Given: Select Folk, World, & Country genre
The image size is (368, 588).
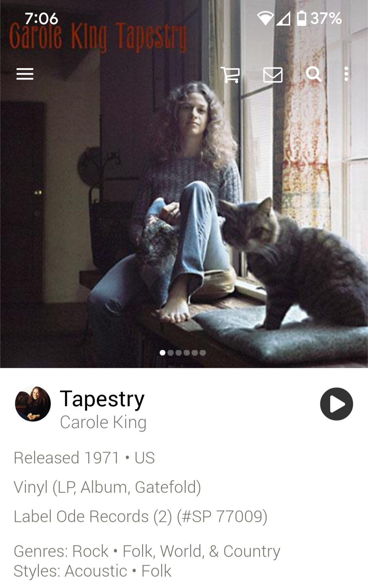Looking at the screenshot, I should pos(201,551).
